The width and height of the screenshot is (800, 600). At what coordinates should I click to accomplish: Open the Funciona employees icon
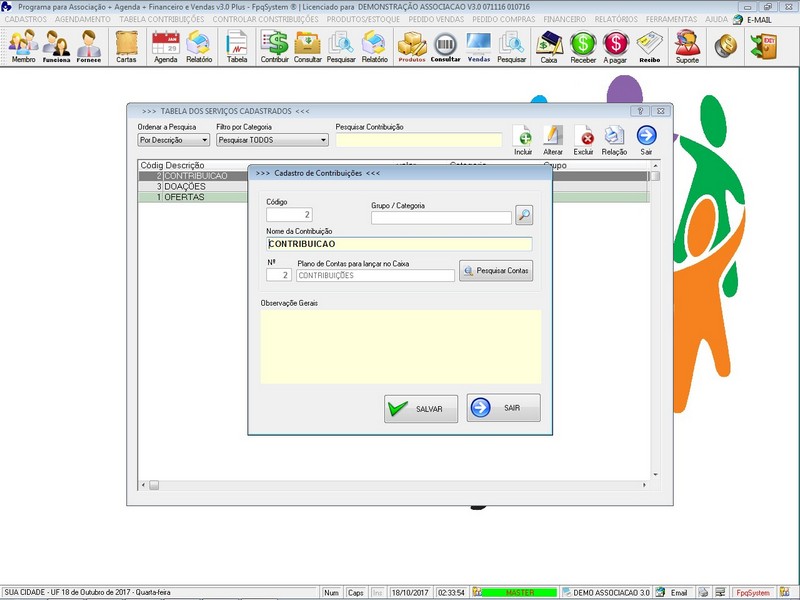56,46
